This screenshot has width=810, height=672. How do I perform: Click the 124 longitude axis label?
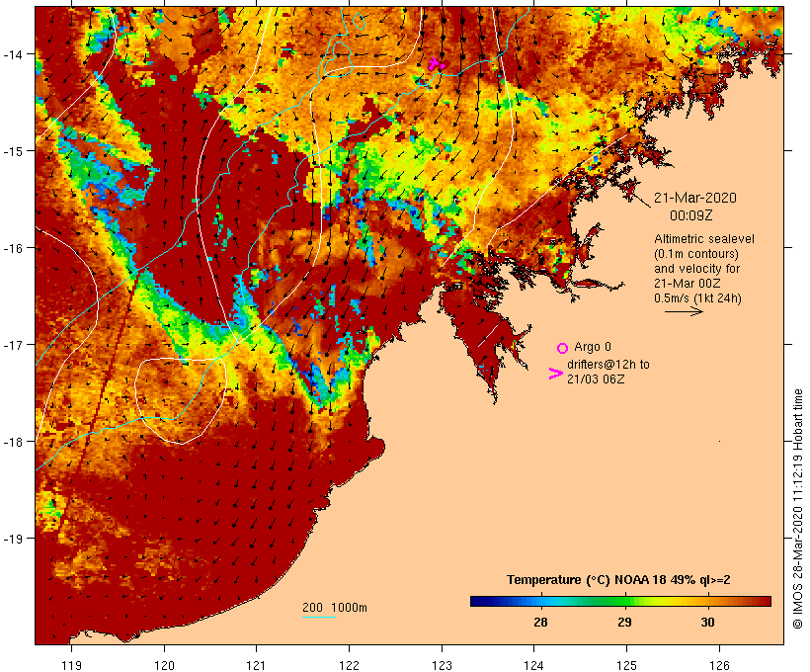click(534, 665)
